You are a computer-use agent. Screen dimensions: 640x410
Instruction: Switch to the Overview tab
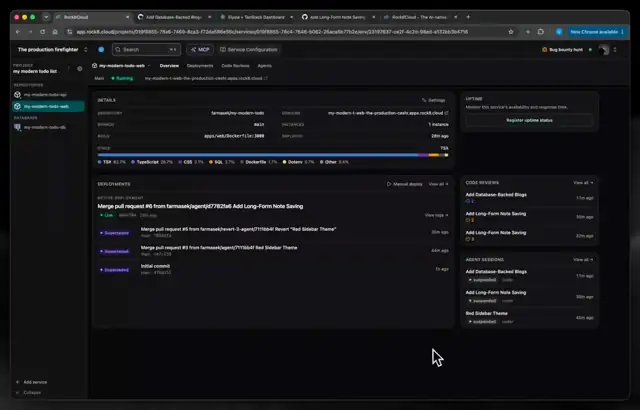click(169, 66)
